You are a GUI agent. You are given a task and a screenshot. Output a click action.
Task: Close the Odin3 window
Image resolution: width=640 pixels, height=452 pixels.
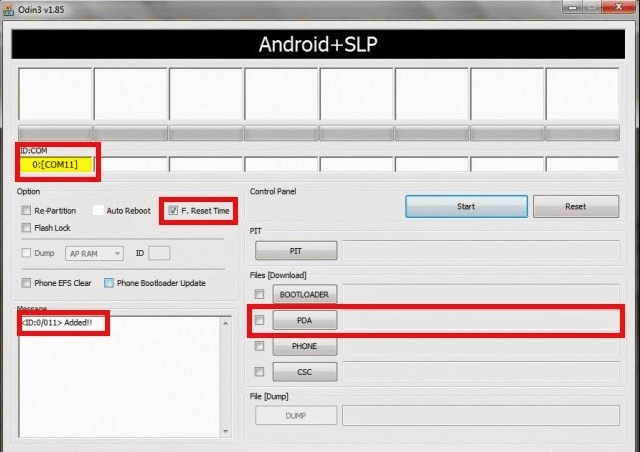(619, 7)
